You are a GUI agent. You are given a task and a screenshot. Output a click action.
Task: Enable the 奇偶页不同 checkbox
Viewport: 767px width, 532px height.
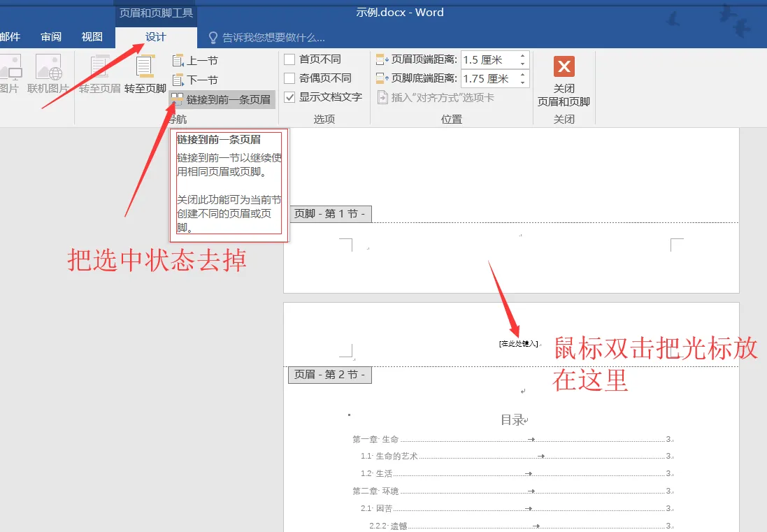coord(289,78)
